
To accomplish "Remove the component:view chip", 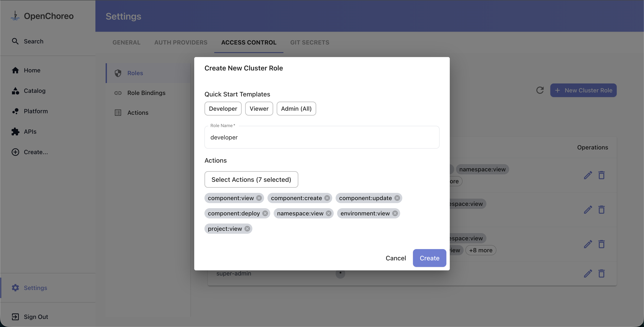I will [259, 198].
